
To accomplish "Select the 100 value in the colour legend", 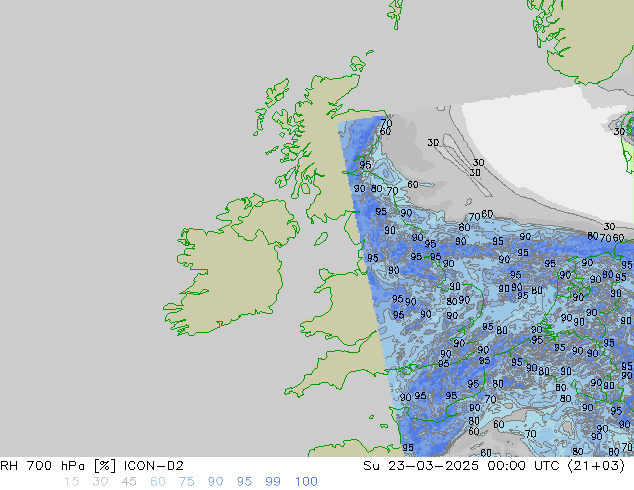I will 306,482.
